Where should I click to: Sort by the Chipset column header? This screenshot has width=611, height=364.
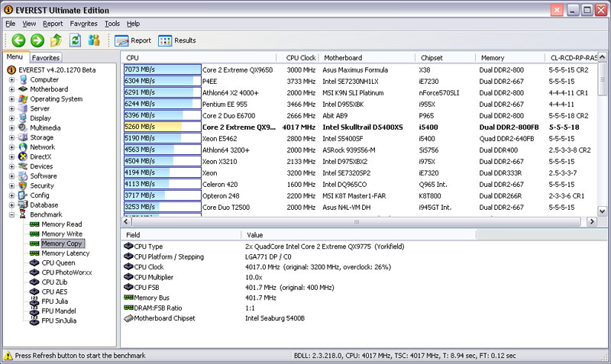[x=445, y=58]
